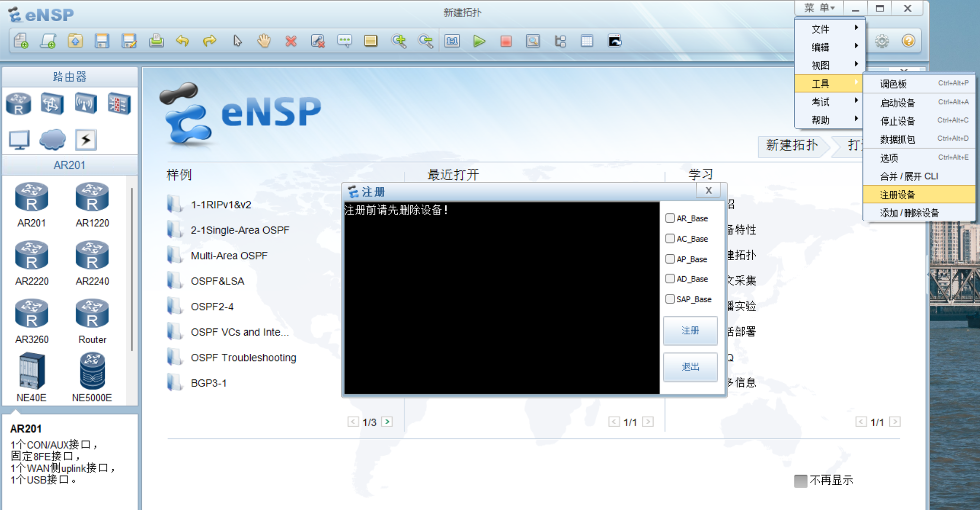Open the BGP3-1 sample
The image size is (980, 510).
coord(209,383)
